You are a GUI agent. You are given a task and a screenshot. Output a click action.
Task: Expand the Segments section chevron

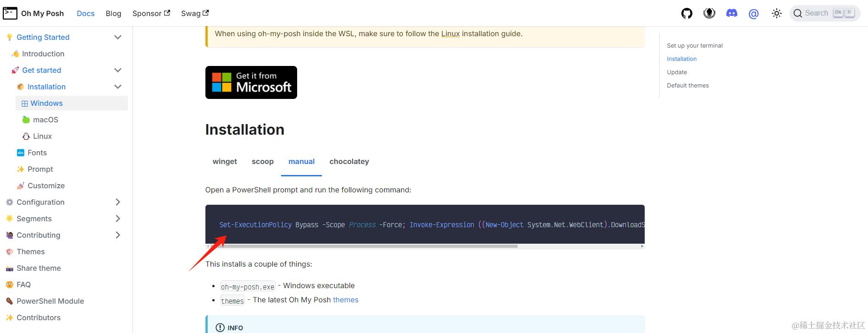[x=118, y=218]
